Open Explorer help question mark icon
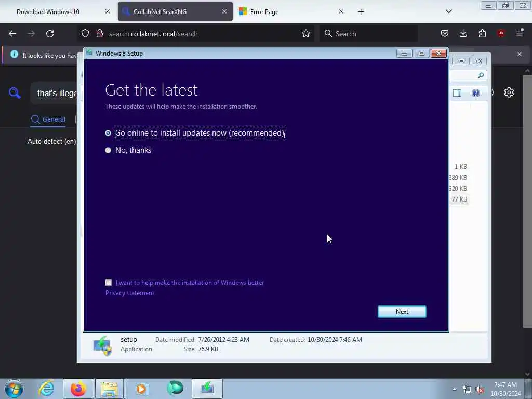 pyautogui.click(x=476, y=93)
